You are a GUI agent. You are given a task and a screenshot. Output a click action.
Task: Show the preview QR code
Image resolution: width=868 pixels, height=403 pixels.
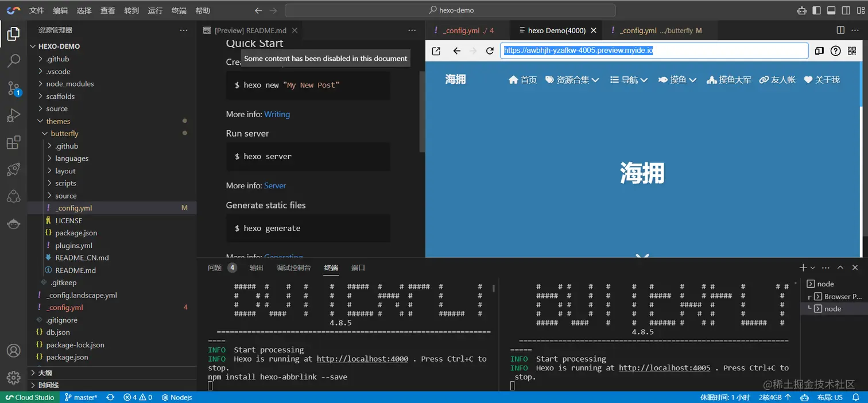(x=852, y=51)
